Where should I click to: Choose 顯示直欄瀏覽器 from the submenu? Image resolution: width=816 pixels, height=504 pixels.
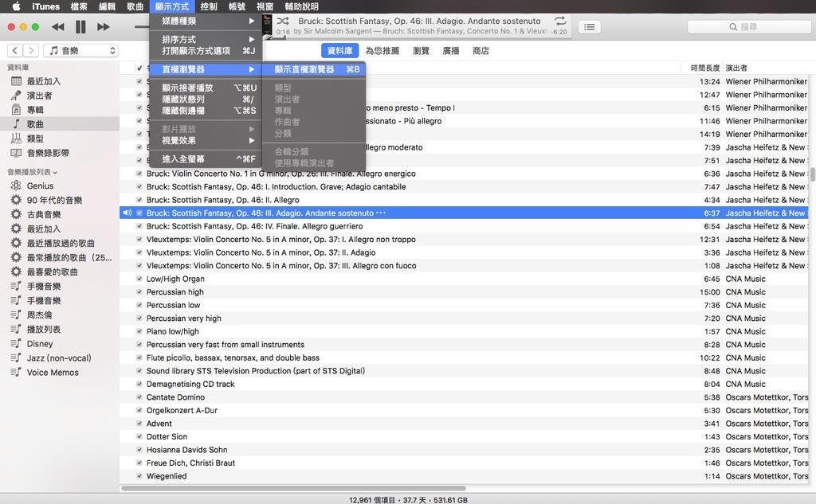point(305,69)
